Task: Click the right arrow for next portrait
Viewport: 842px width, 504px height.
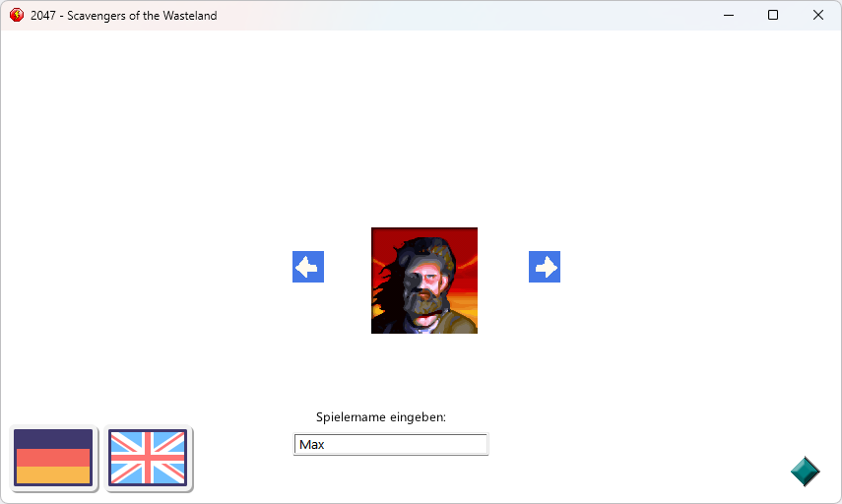Action: pos(545,267)
